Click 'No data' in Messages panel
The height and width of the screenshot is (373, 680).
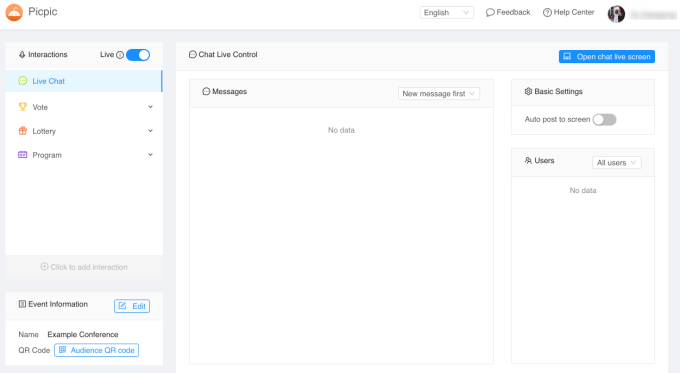point(341,130)
